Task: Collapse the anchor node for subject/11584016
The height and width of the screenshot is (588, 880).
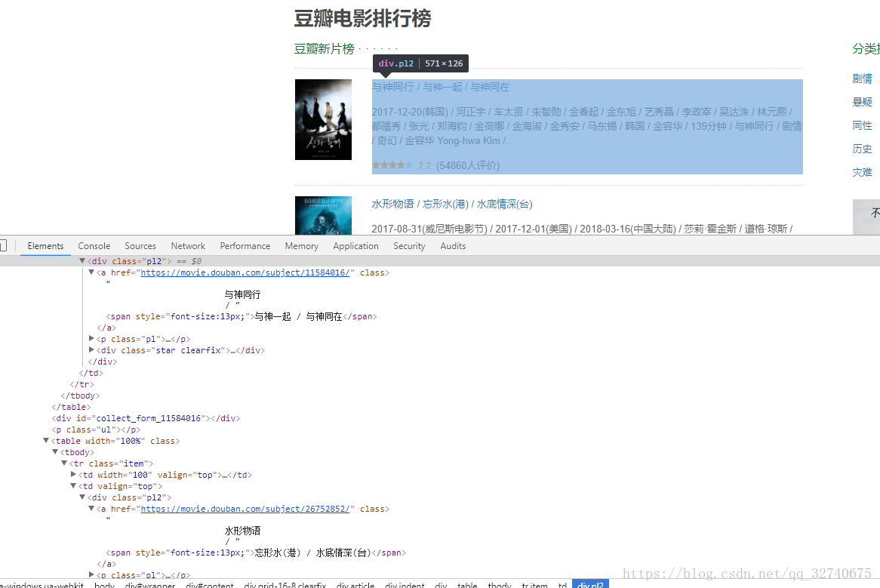Action: coord(91,272)
